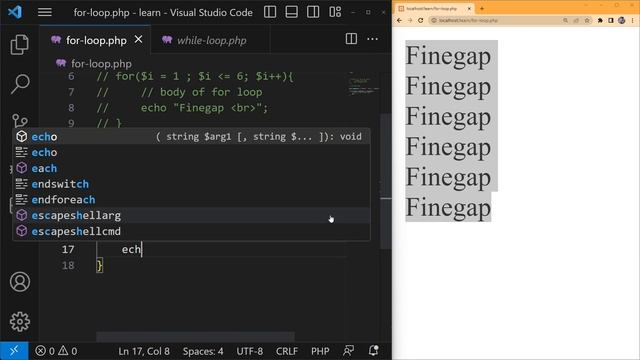The image size is (640, 360).
Task: Bookmark this page star icon
Action: [x=587, y=20]
